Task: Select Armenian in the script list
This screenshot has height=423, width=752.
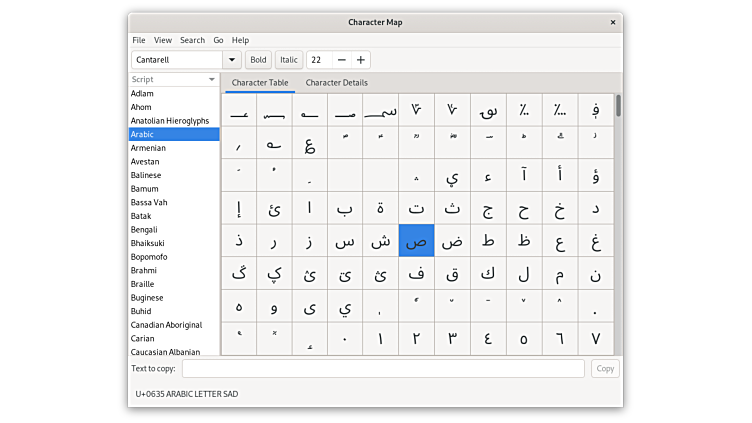Action: 148,148
